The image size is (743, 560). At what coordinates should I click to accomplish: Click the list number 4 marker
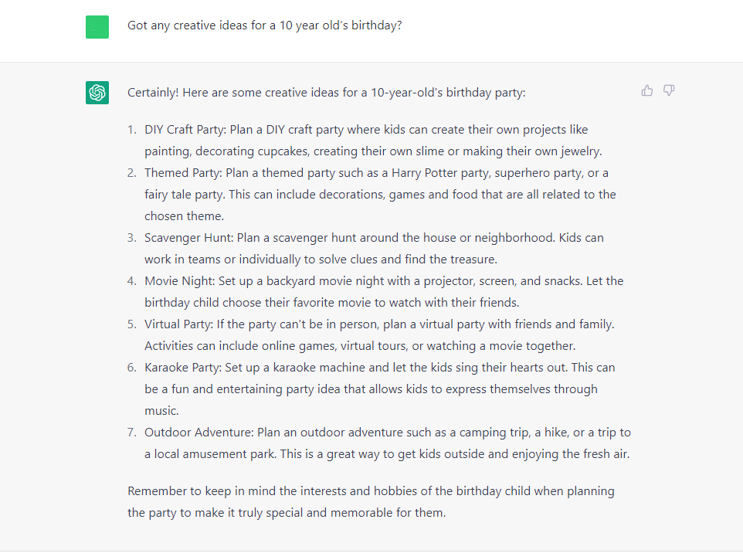(x=132, y=281)
